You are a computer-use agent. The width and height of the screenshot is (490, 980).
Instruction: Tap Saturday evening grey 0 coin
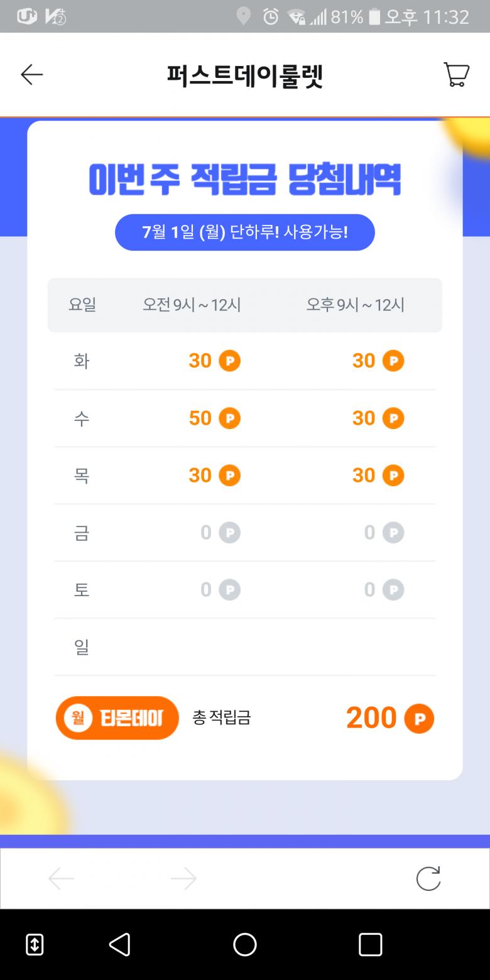(393, 590)
